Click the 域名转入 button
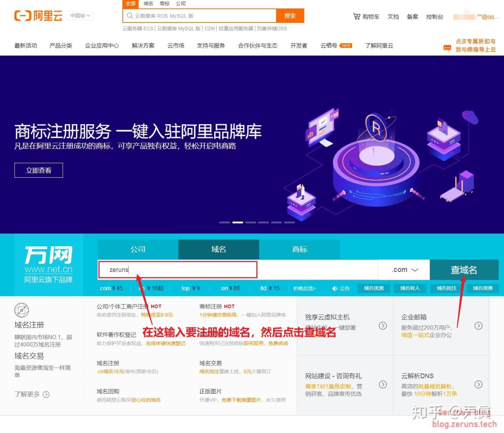Screen dimensions: 504x433 pos(410,288)
